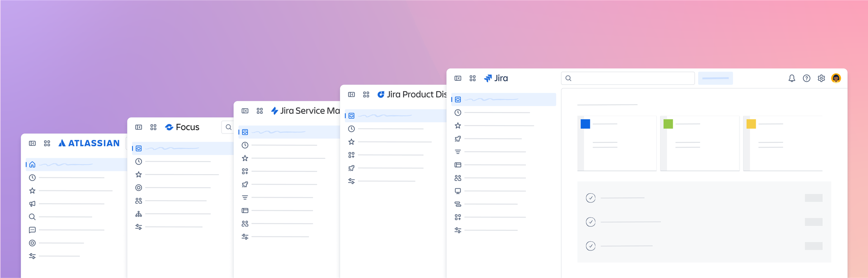Screen dimensions: 868x278
Task: Open the search box in the Focus window
Action: 227,127
